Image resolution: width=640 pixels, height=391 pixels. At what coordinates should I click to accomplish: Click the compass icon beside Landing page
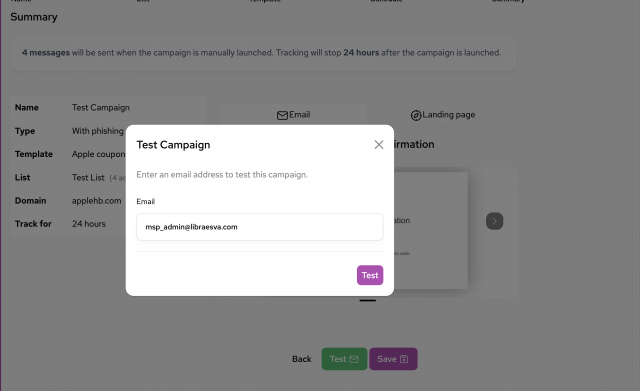pos(416,116)
